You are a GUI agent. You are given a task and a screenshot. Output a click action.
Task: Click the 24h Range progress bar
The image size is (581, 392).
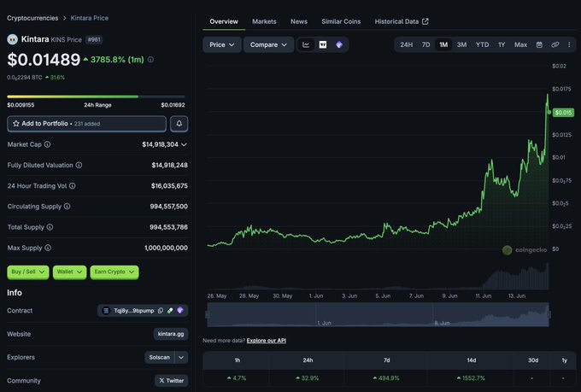pos(96,97)
